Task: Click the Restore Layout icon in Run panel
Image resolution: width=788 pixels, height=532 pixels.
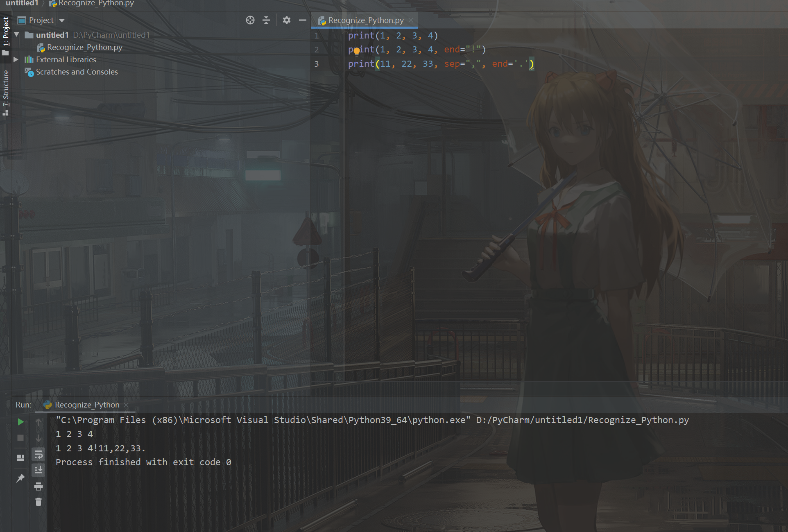Action: pos(20,457)
